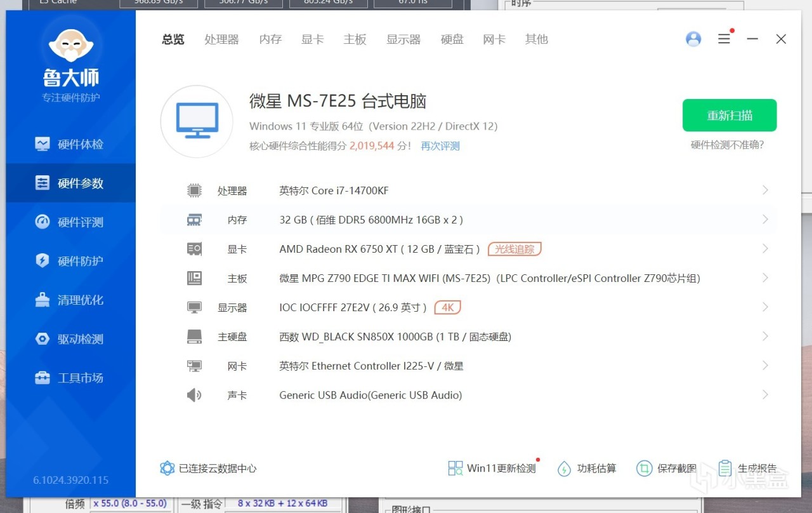Open 硬件防护 protection section

70,261
